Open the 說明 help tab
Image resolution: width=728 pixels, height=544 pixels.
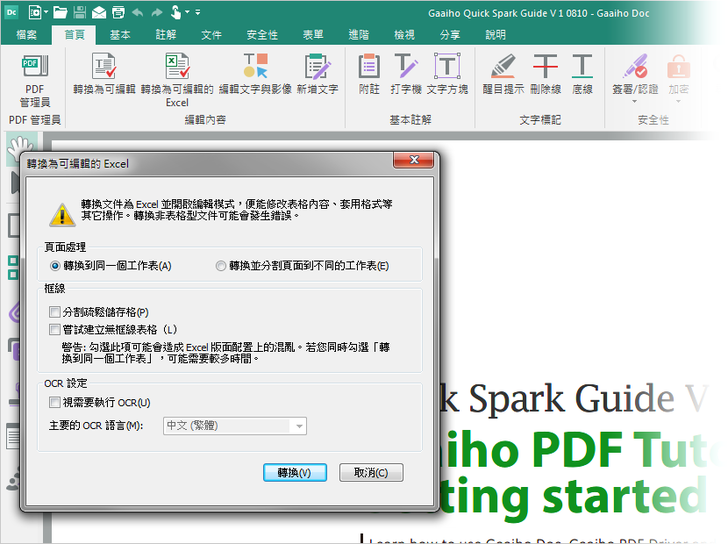[495, 35]
